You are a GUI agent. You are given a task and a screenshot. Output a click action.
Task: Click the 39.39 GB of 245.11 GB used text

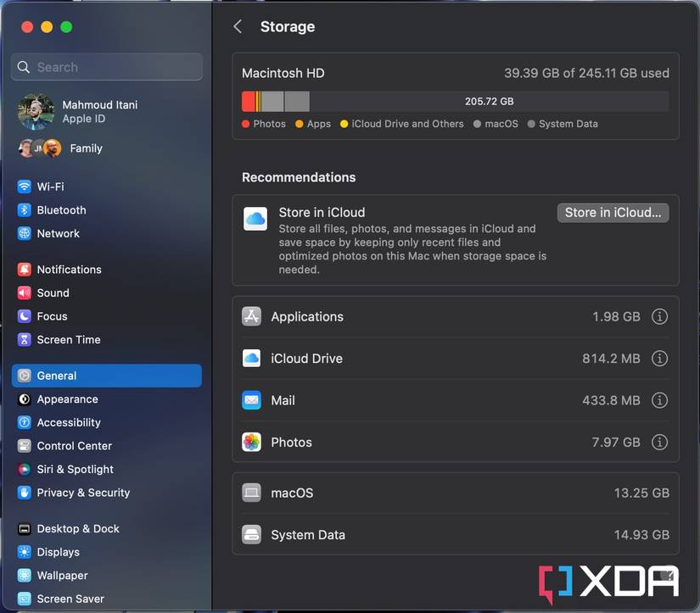586,73
